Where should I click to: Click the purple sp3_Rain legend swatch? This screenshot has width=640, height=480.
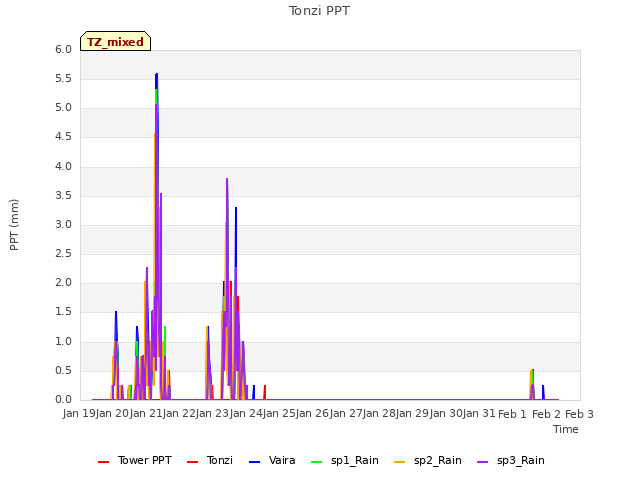(482, 462)
